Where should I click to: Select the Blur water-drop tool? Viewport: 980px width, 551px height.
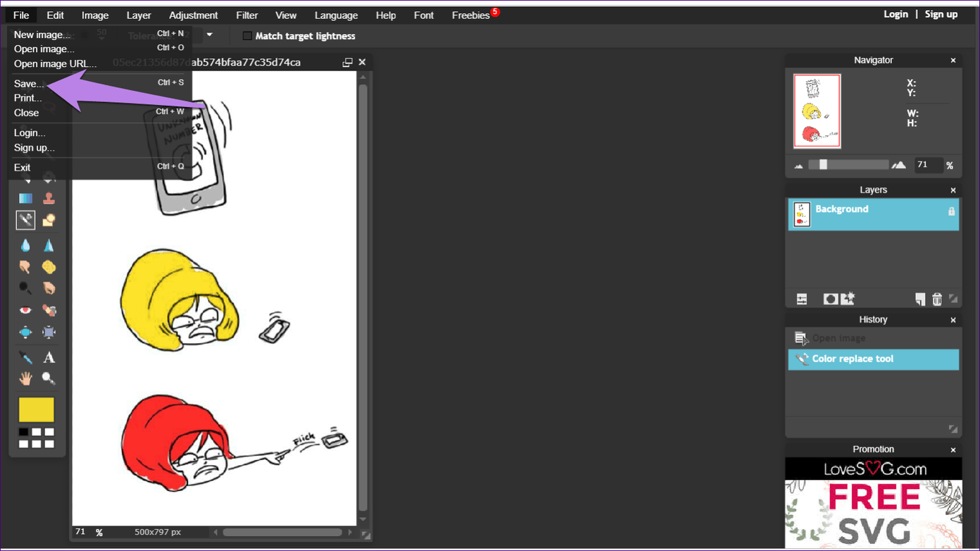coord(25,245)
